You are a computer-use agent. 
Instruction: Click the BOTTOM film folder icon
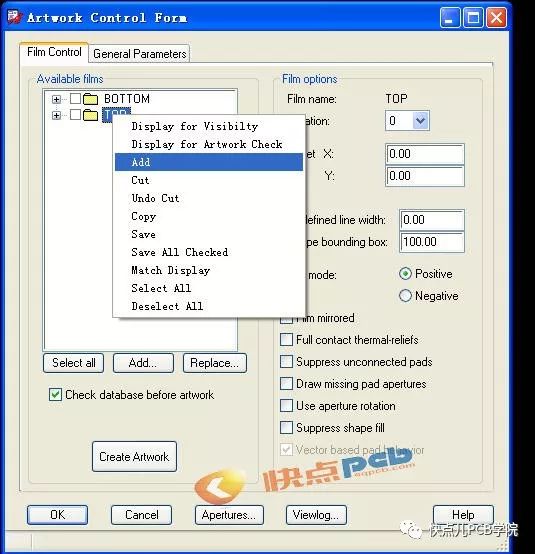tap(90, 99)
